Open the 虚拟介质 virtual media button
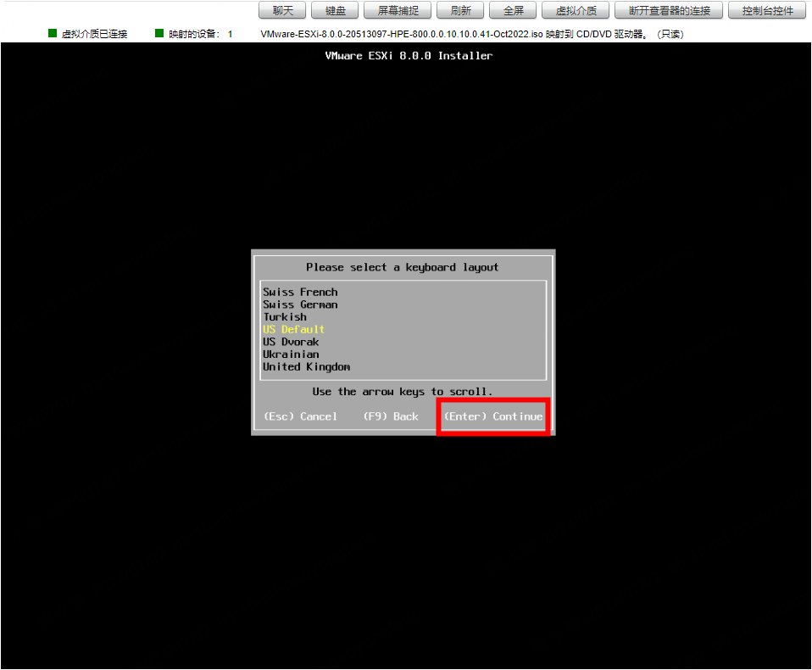 576,10
